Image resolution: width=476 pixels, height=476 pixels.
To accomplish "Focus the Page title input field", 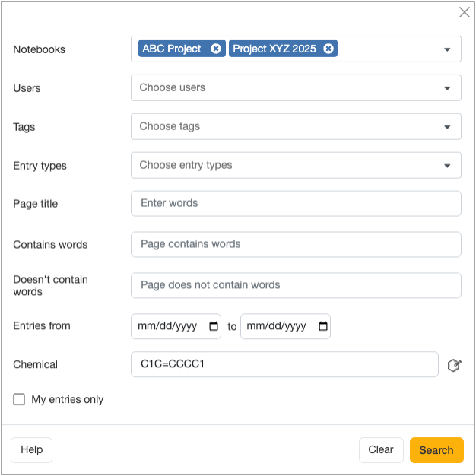I will [296, 204].
